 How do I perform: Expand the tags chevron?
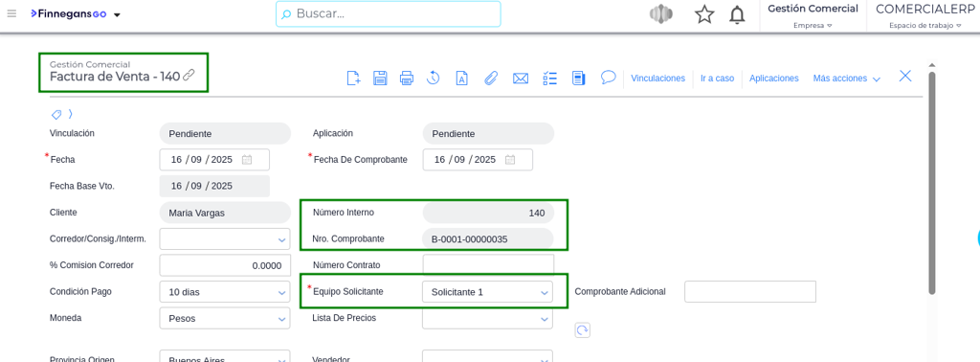pyautogui.click(x=71, y=114)
